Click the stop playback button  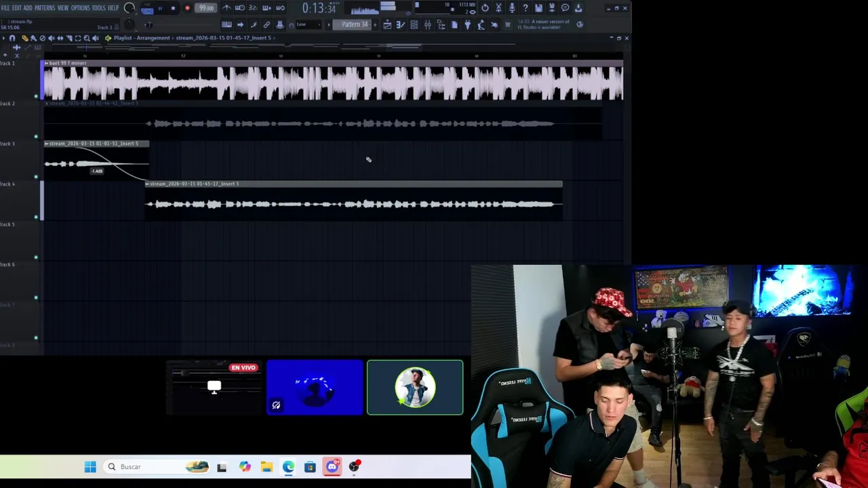coord(173,8)
